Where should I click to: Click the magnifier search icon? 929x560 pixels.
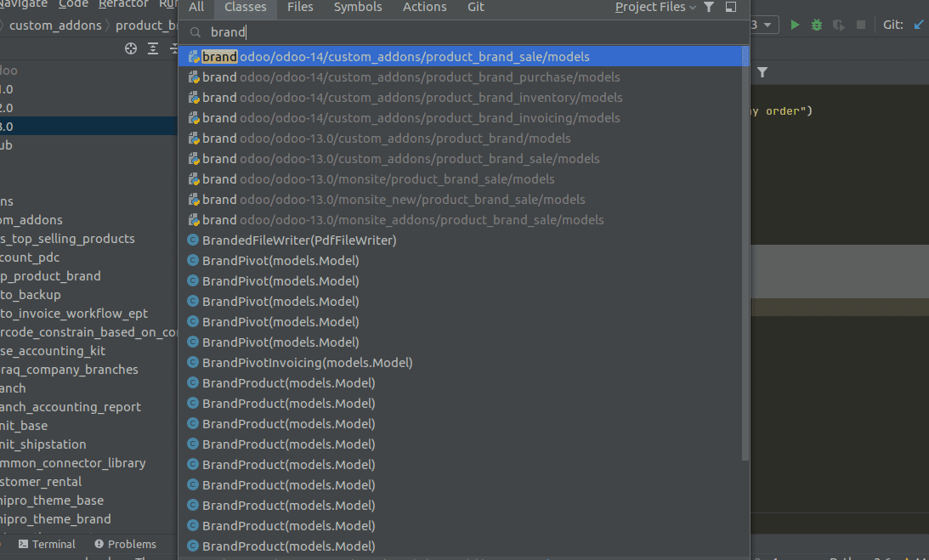tap(195, 32)
